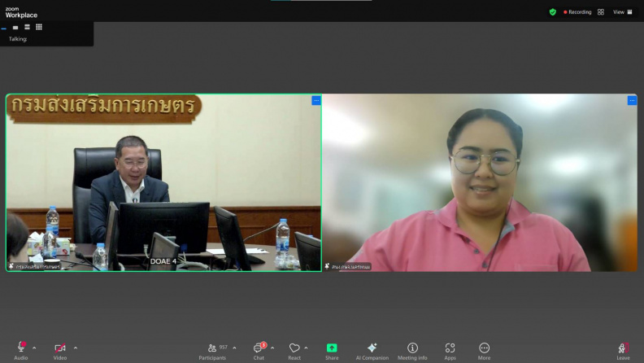Expand the arrow next to Participants
This screenshot has height=363, width=644.
[x=234, y=348]
